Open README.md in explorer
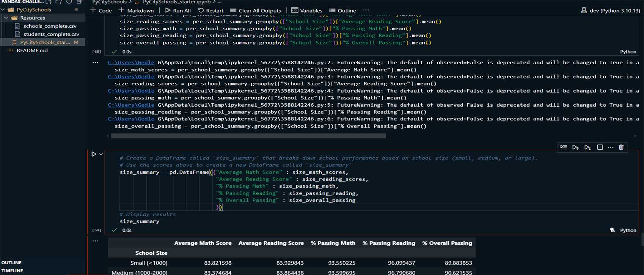Viewport: 644px width, 275px height. pos(32,51)
